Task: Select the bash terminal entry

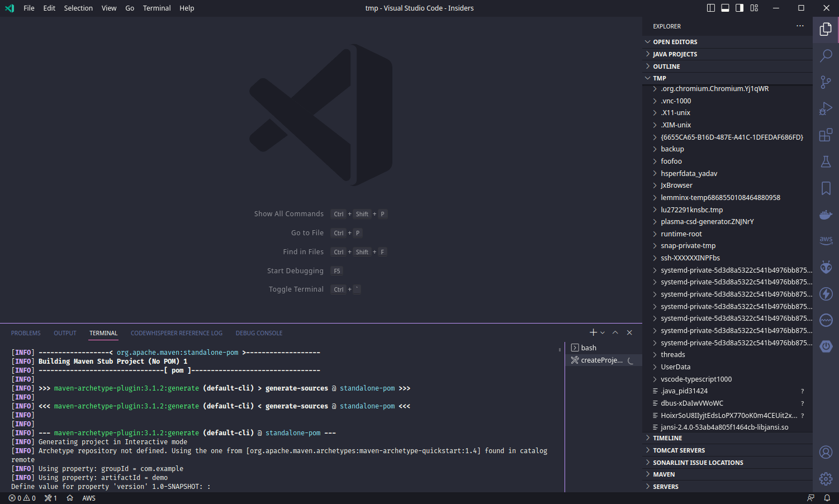Action: (604, 348)
